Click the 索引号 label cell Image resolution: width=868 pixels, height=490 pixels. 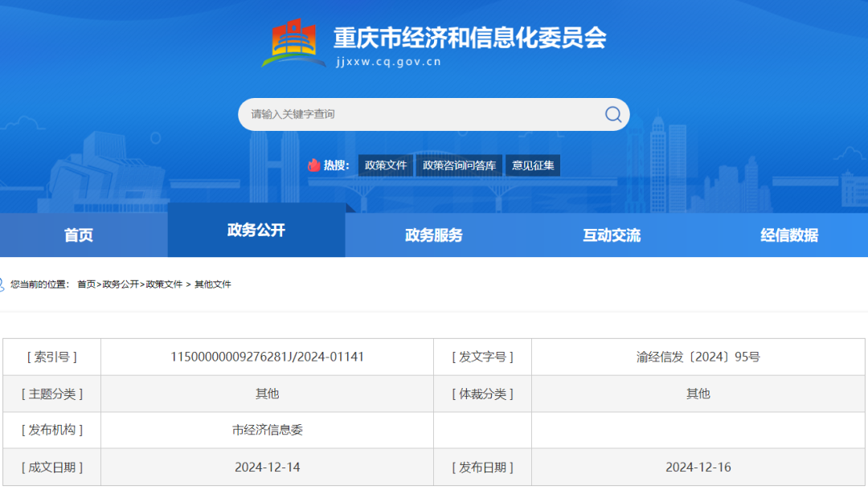tap(52, 357)
